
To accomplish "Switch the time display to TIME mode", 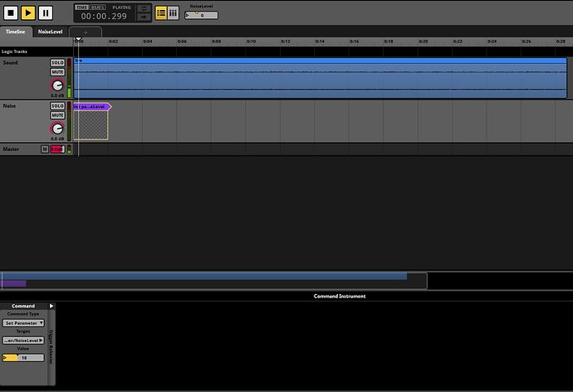I will [81, 7].
